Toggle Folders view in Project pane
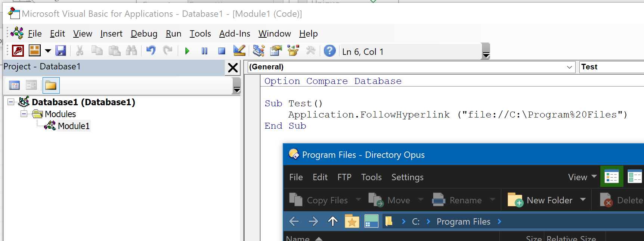This screenshot has width=644, height=241. click(x=51, y=85)
